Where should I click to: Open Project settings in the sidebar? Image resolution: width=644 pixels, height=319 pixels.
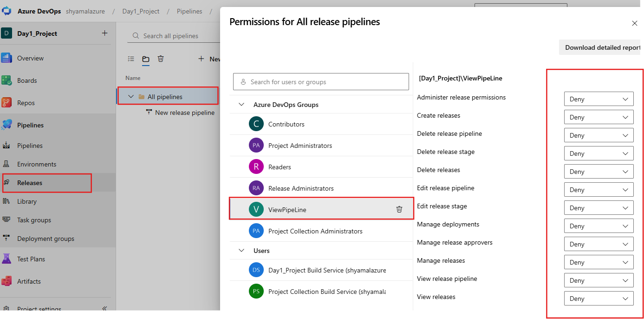(39, 309)
